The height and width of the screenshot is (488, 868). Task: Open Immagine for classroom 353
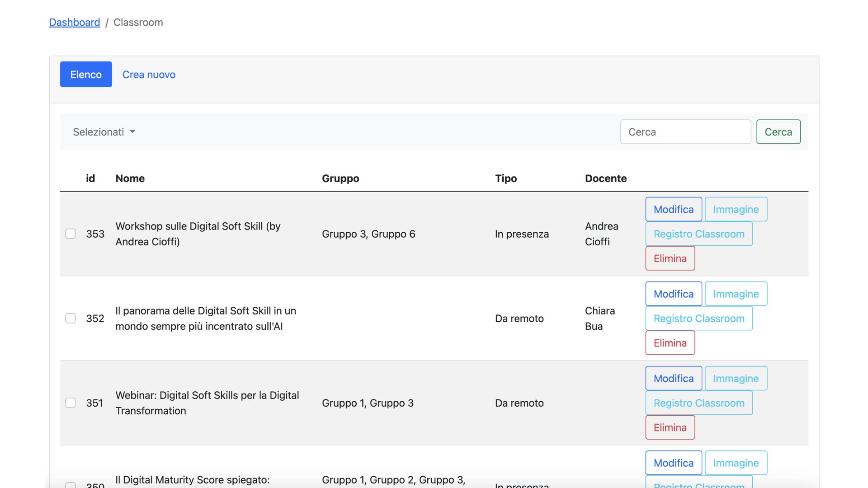pos(736,209)
